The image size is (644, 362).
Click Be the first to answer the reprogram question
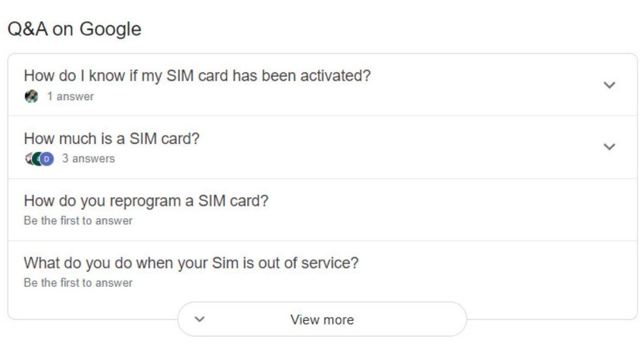click(78, 220)
